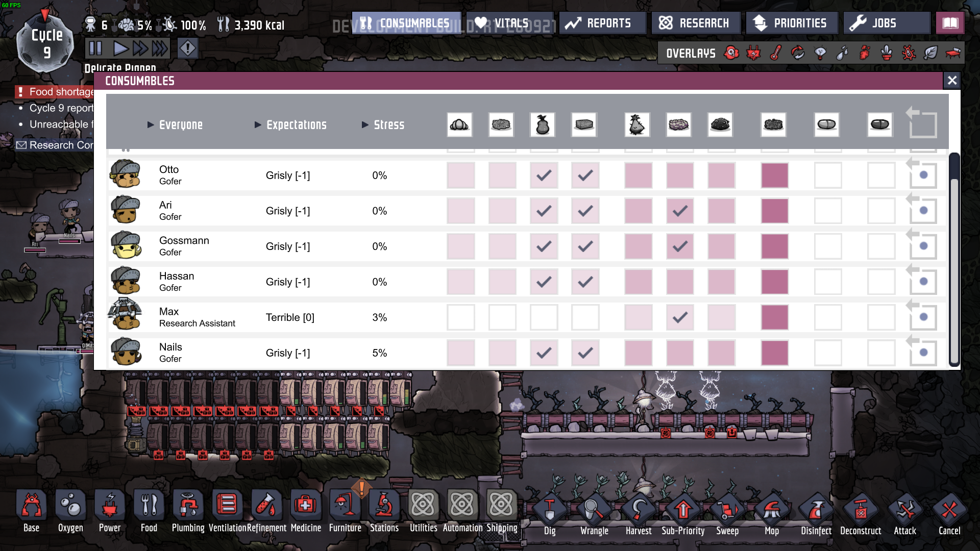
Task: Open the codex book icon
Action: 949,23
